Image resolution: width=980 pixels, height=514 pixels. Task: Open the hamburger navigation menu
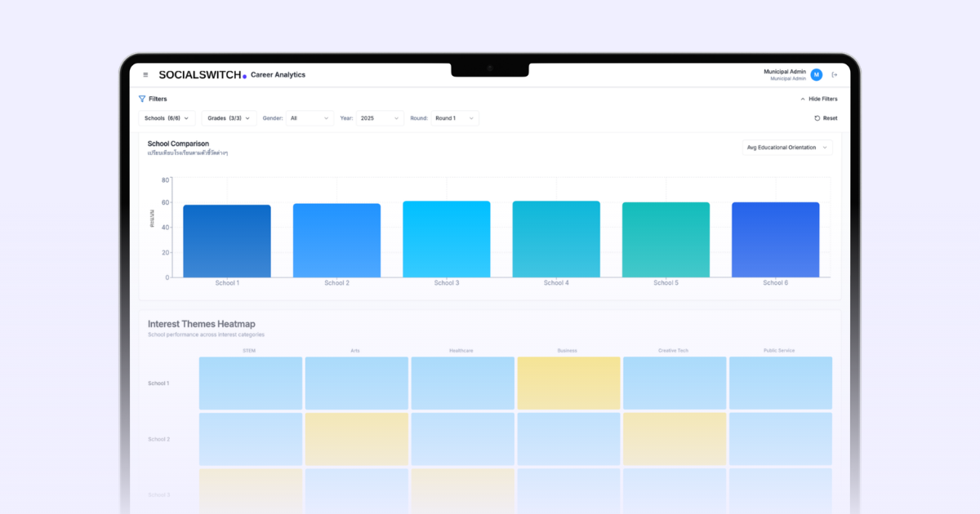[145, 74]
